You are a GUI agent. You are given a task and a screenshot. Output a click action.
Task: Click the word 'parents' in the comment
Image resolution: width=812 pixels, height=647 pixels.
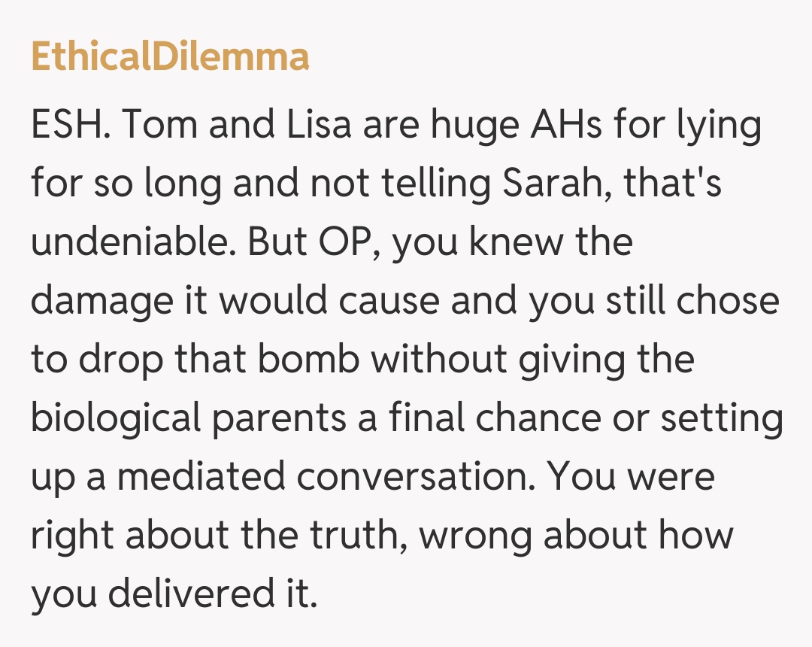pos(288,418)
